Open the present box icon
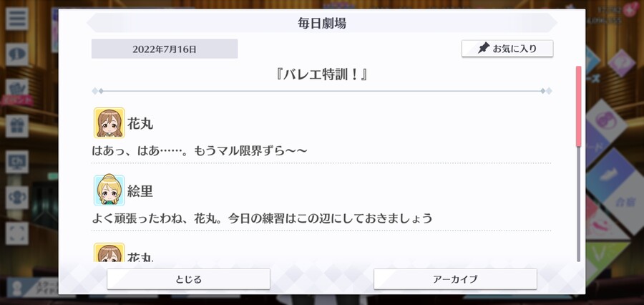This screenshot has height=305, width=644. click(x=17, y=126)
